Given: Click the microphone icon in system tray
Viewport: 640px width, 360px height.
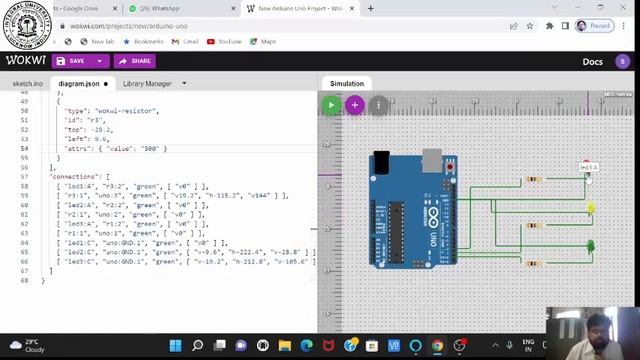Looking at the screenshot, I should (x=509, y=346).
